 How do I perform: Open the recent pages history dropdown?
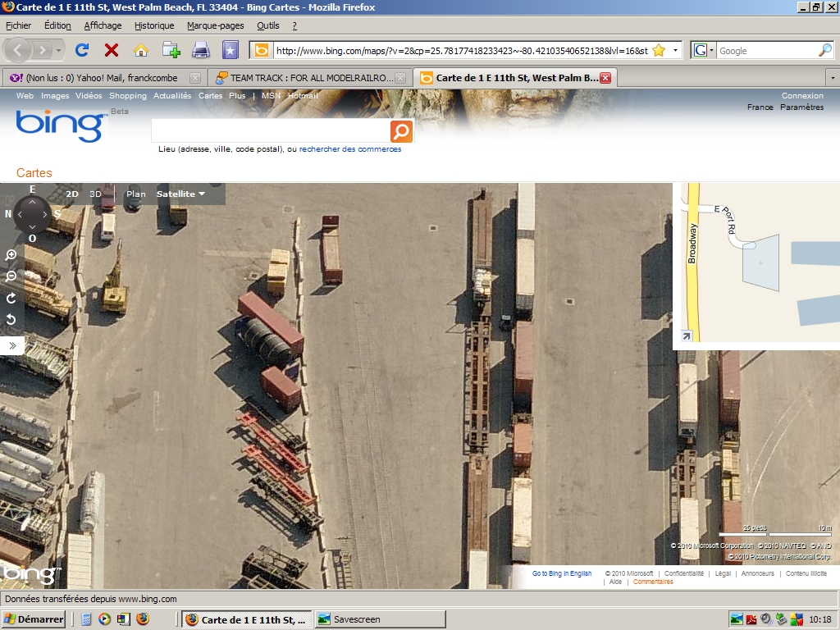pyautogui.click(x=58, y=50)
